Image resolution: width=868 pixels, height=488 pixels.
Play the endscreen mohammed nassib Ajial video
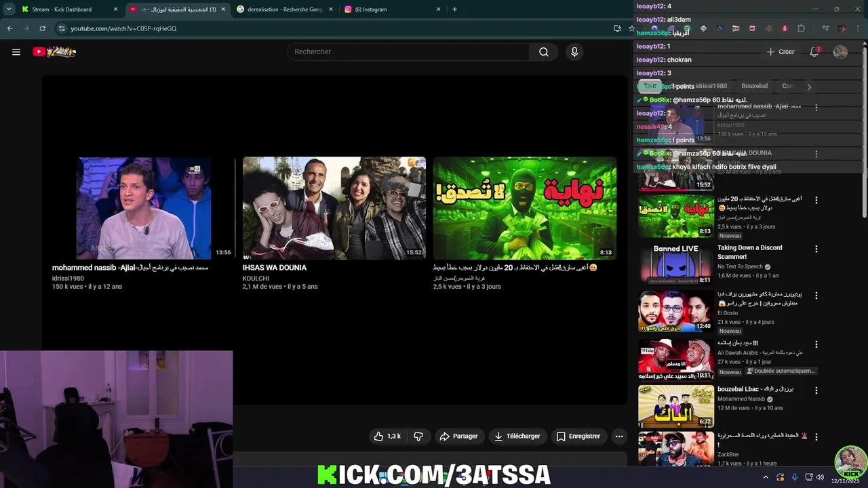(x=144, y=208)
